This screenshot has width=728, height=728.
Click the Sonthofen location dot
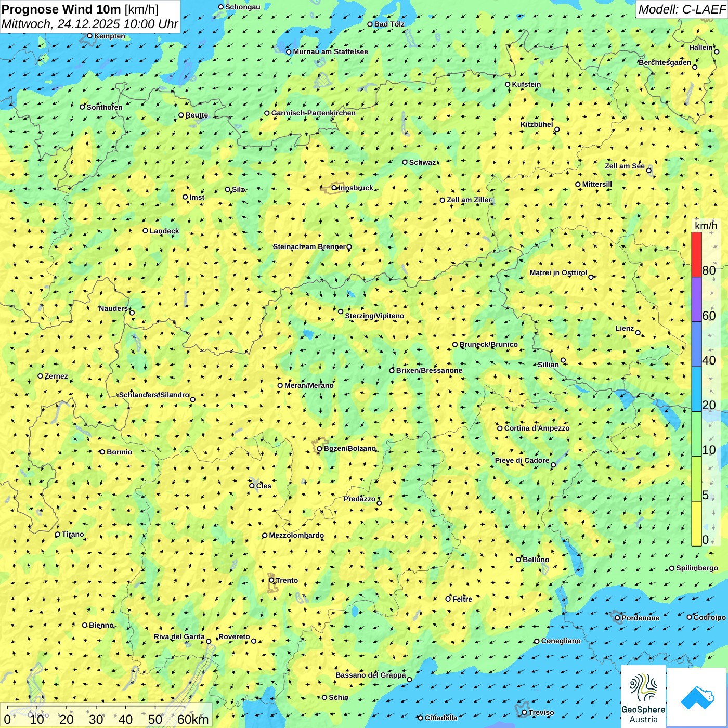[x=82, y=107]
